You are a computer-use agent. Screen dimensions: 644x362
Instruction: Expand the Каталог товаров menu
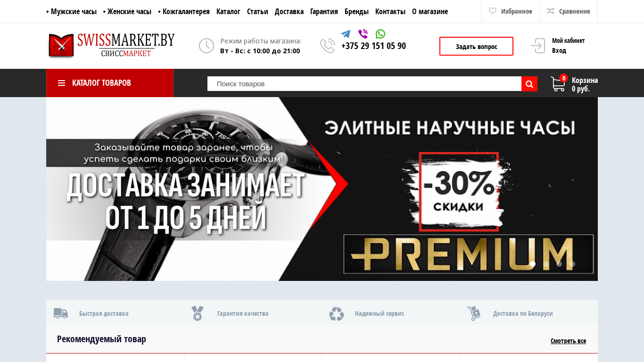[x=110, y=83]
